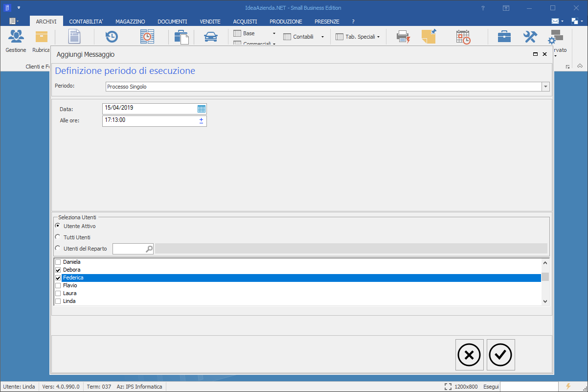Maximize the Aggiungi Messaggio dialog
588x392 pixels.
(x=536, y=54)
